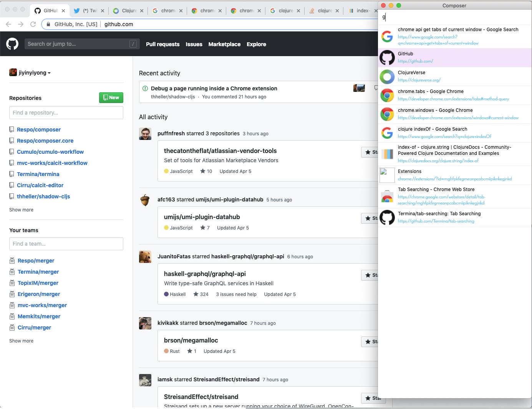Select chrome.windows Google Chrome result
The width and height of the screenshot is (532, 409).
click(455, 114)
